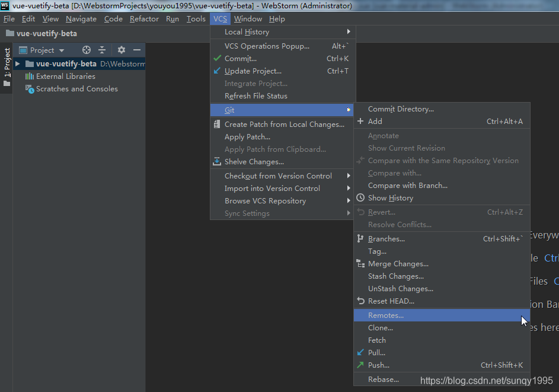Select Scratches and Consoles tree row
The image size is (559, 392).
79,89
